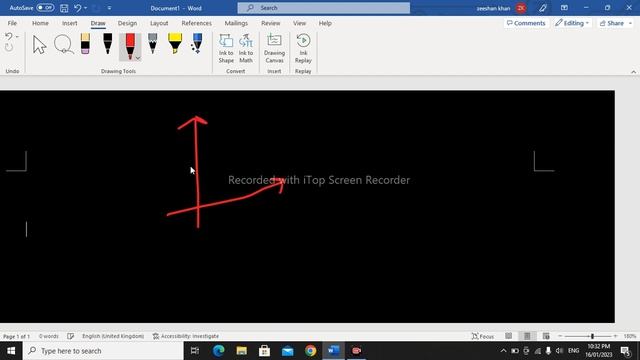Open the Help tab
Screen dimensions: 640x360
coord(325,23)
